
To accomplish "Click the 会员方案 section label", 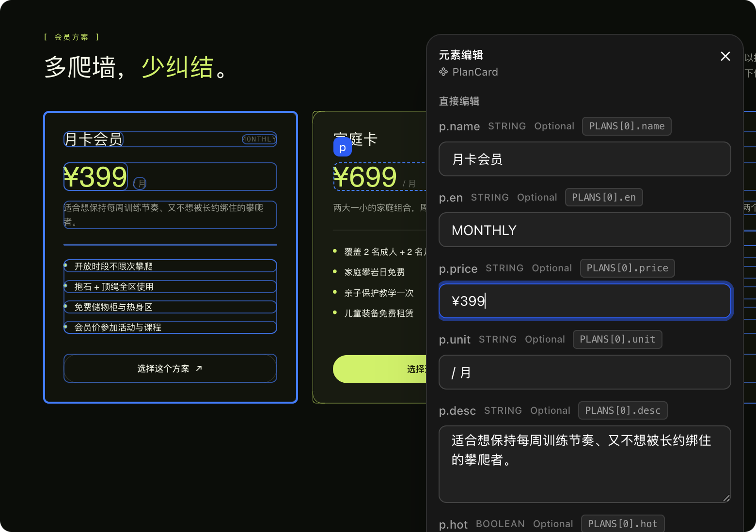I will point(71,37).
